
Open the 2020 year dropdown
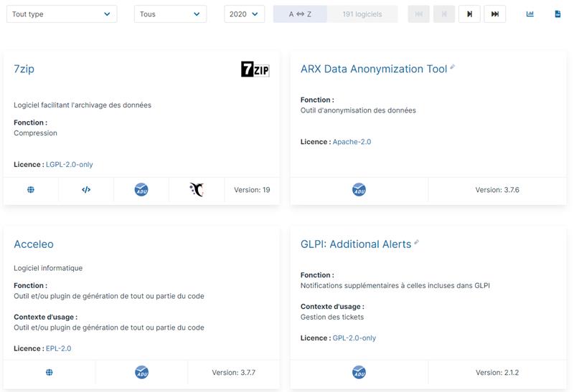tap(244, 14)
